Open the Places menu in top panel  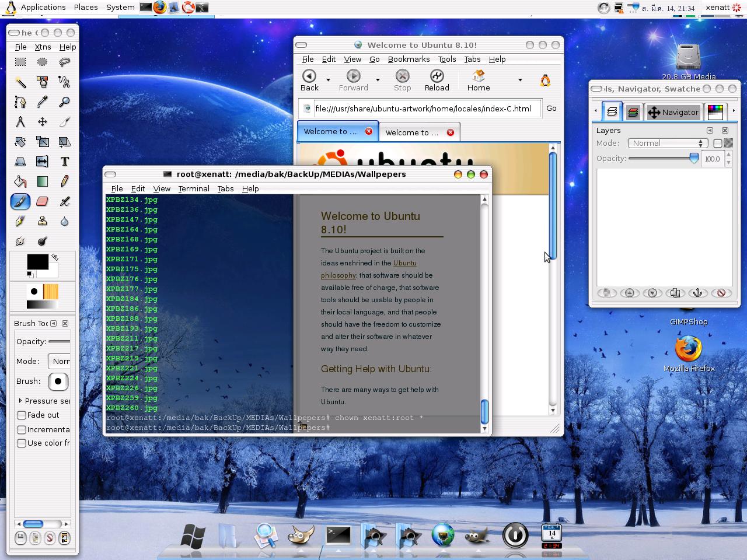[86, 7]
